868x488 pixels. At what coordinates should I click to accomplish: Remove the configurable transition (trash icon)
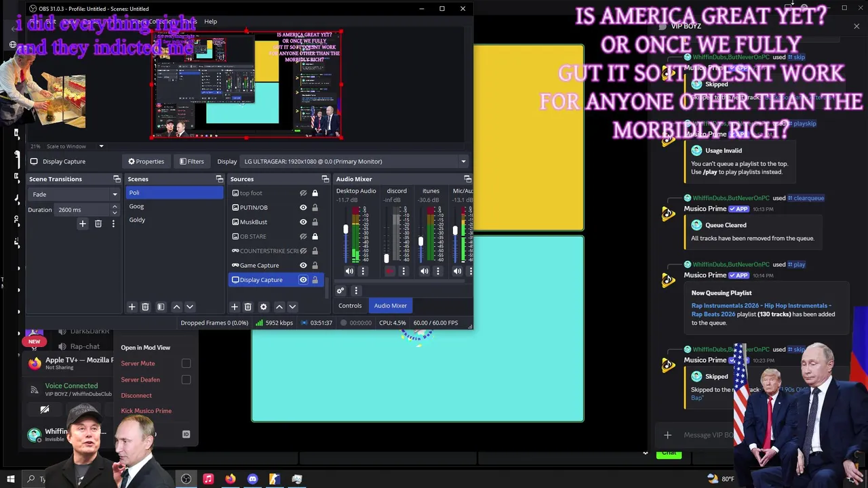(x=98, y=224)
